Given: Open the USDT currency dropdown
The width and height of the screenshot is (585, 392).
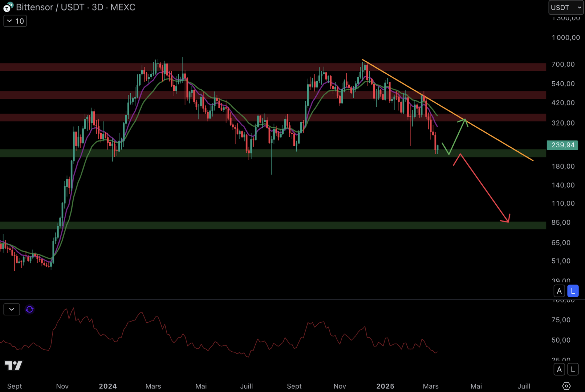Looking at the screenshot, I should coord(566,8).
